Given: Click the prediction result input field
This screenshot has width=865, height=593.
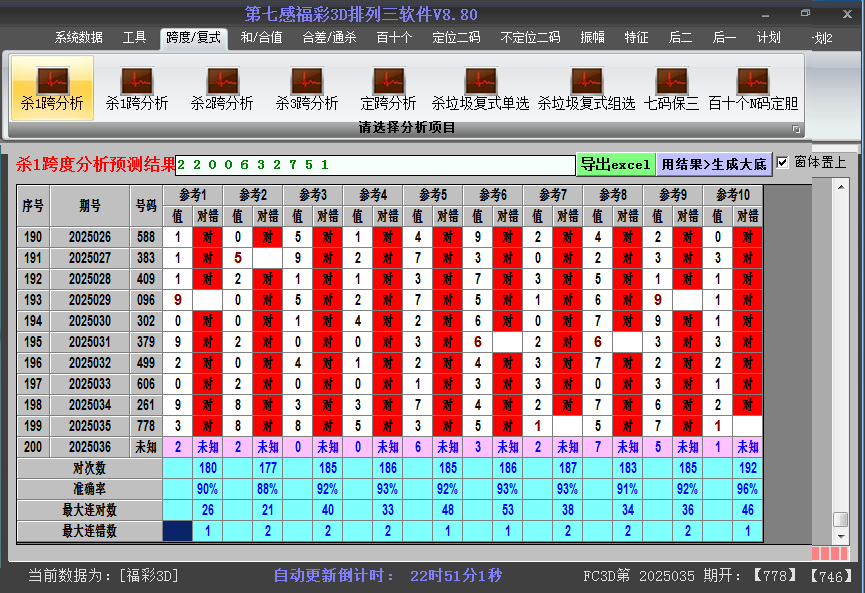Looking at the screenshot, I should pyautogui.click(x=375, y=165).
